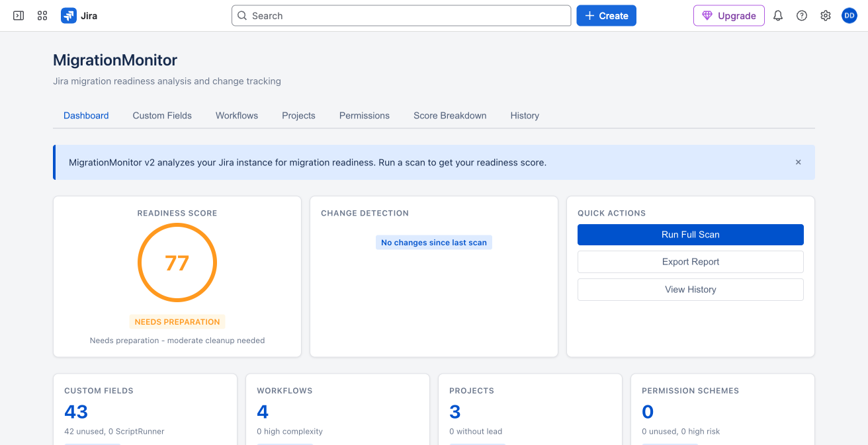Click 'Needs preparation - moderate cleanup needed' text
This screenshot has width=868, height=445.
[177, 341]
